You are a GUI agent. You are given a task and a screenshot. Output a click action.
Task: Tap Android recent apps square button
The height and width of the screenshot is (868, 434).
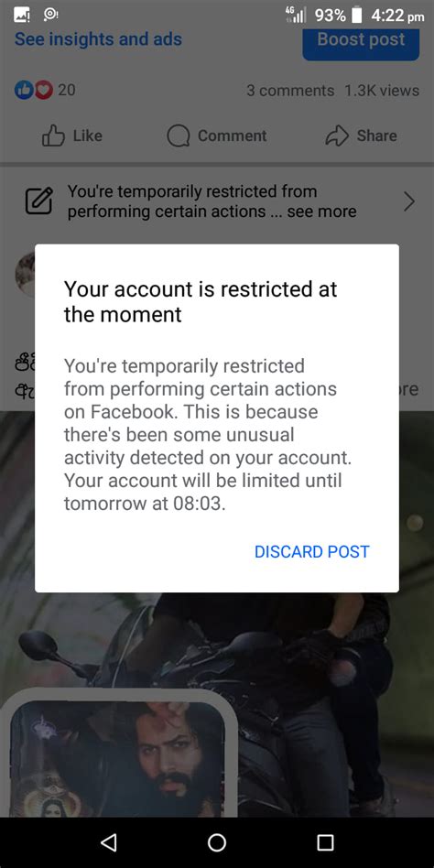pyautogui.click(x=325, y=842)
